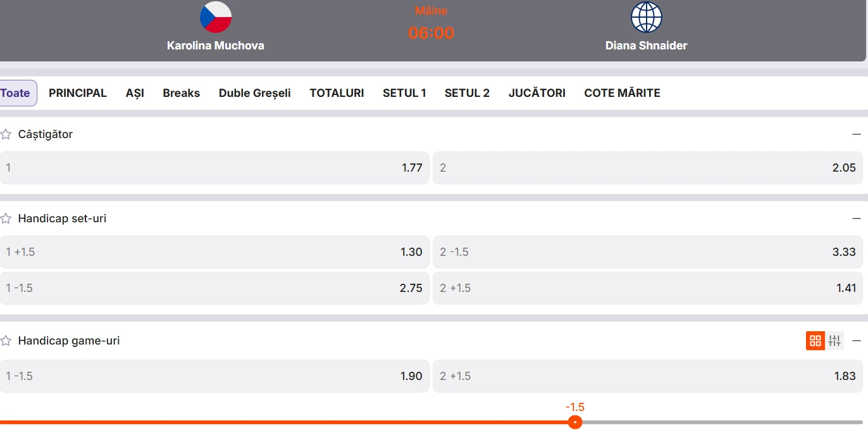The image size is (868, 430).
Task: Mark Handicap game-uri as favorite
Action: (6, 341)
